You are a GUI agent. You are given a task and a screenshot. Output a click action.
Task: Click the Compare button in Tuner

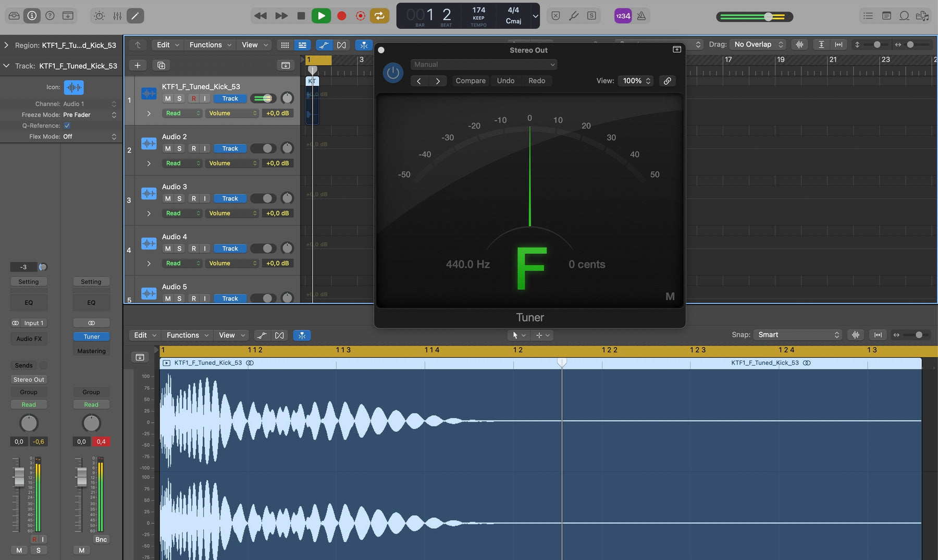click(x=471, y=81)
